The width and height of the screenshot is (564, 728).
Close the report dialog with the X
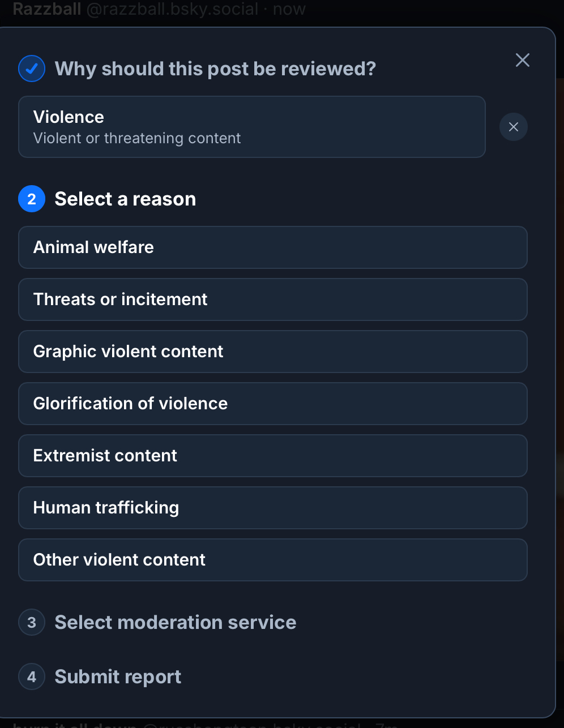point(522,60)
